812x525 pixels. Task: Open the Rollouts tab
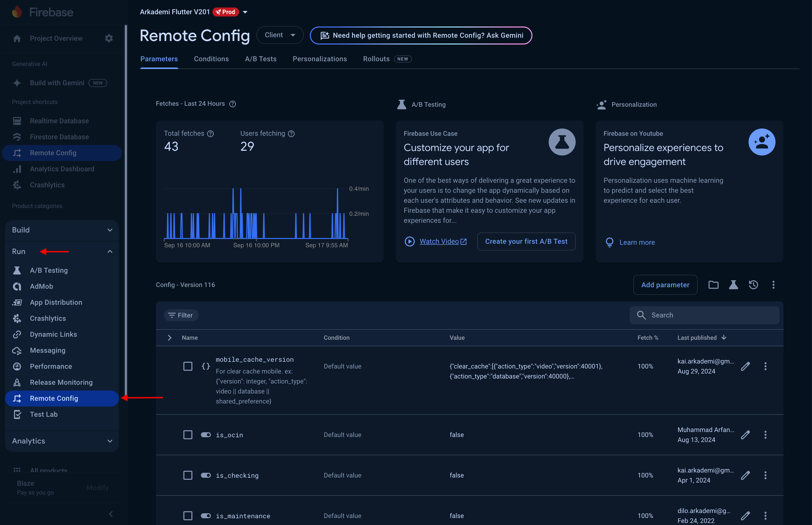coord(376,59)
